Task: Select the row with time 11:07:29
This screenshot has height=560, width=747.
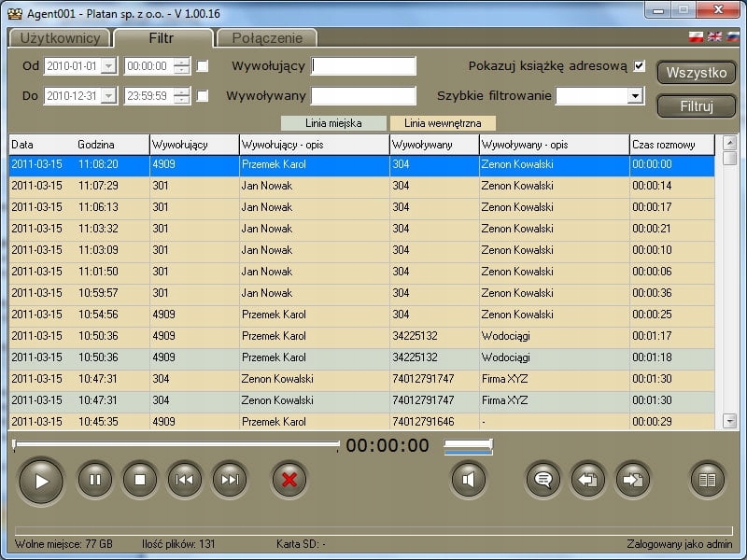Action: click(361, 186)
